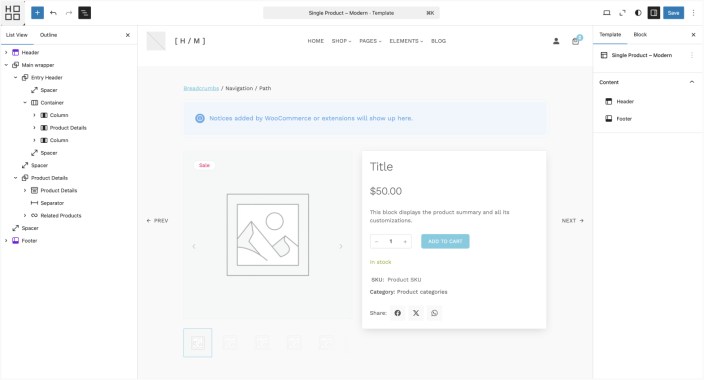Image resolution: width=704 pixels, height=380 pixels.
Task: Switch to the Block tab
Action: 640,35
